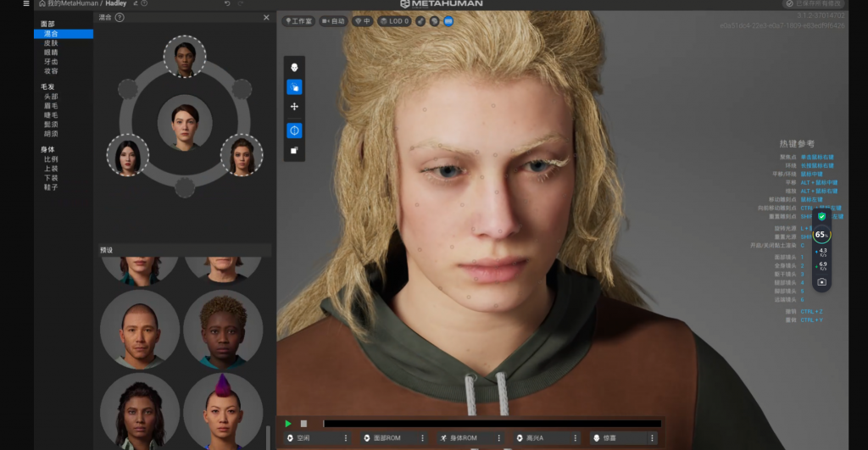Select 睫毛 eyelashes in the sidebar

tap(51, 115)
